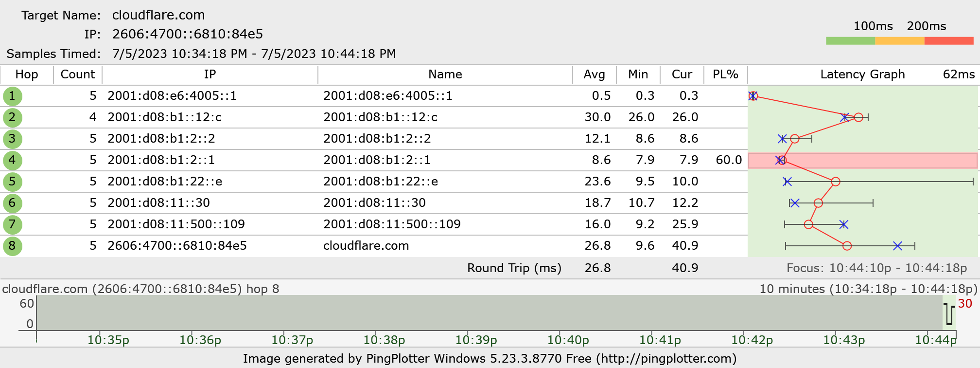
Task: Click the hop 8 green circle icon
Action: pyautogui.click(x=12, y=246)
